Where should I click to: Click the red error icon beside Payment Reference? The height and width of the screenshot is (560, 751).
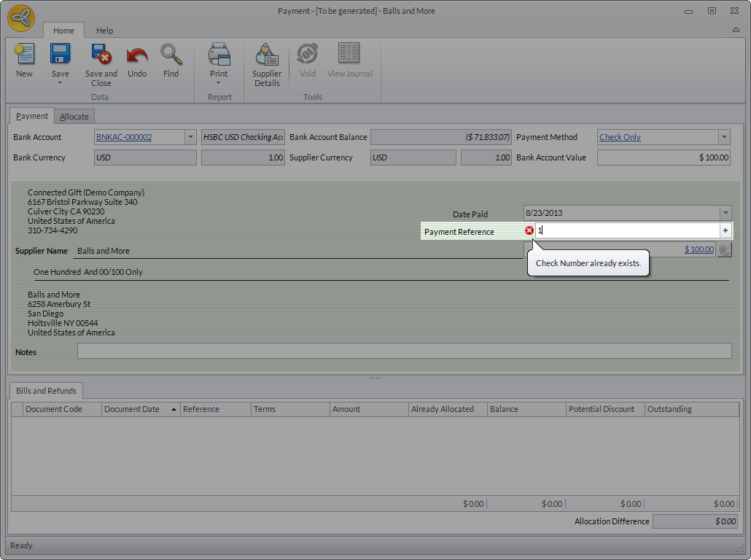[x=529, y=230]
